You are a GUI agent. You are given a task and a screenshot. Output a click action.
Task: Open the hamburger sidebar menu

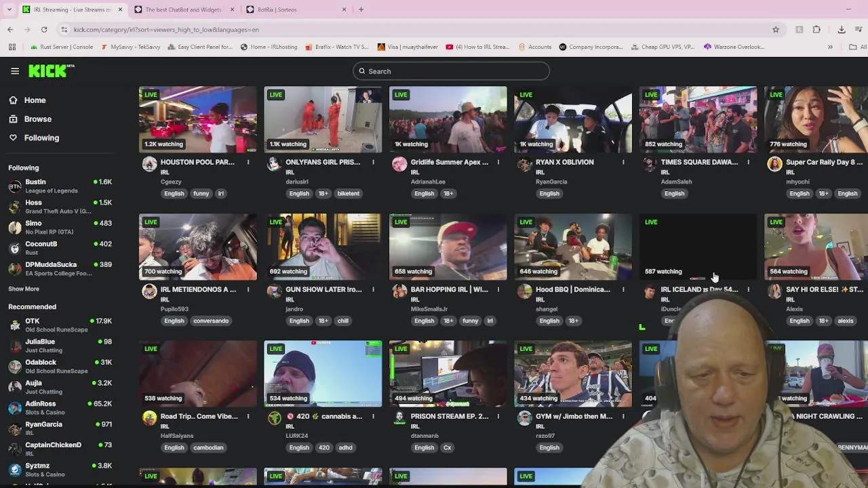point(15,70)
